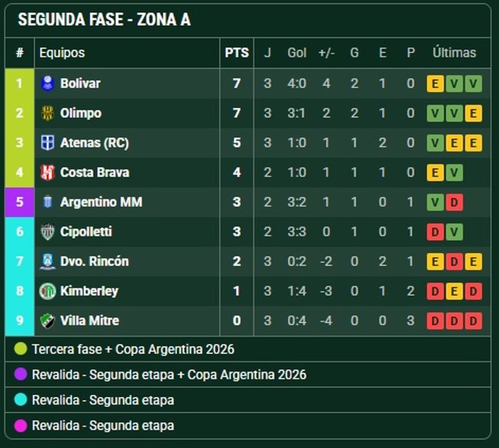The width and height of the screenshot is (499, 448).
Task: Click the yellow-green Tercera fase legend dot
Action: point(21,349)
